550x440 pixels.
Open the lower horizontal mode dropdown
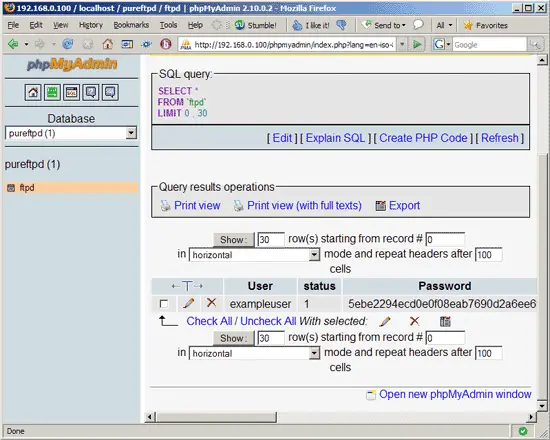pyautogui.click(x=314, y=353)
